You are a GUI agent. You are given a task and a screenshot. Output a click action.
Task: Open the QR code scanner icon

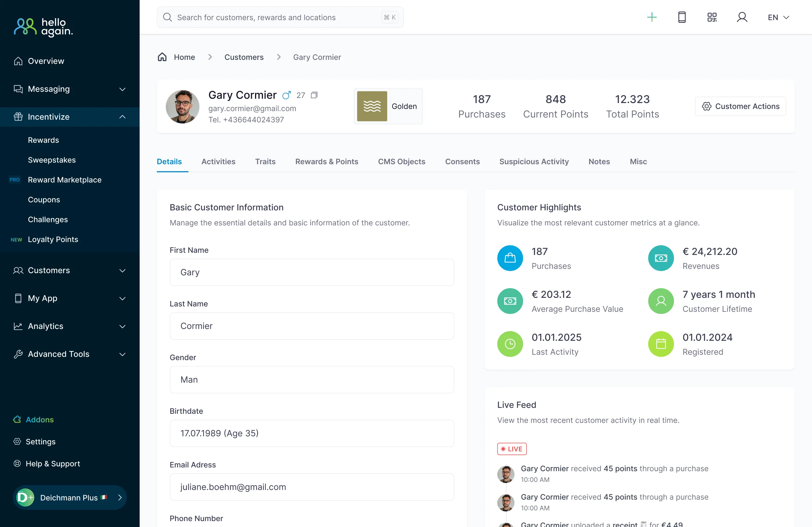(712, 17)
